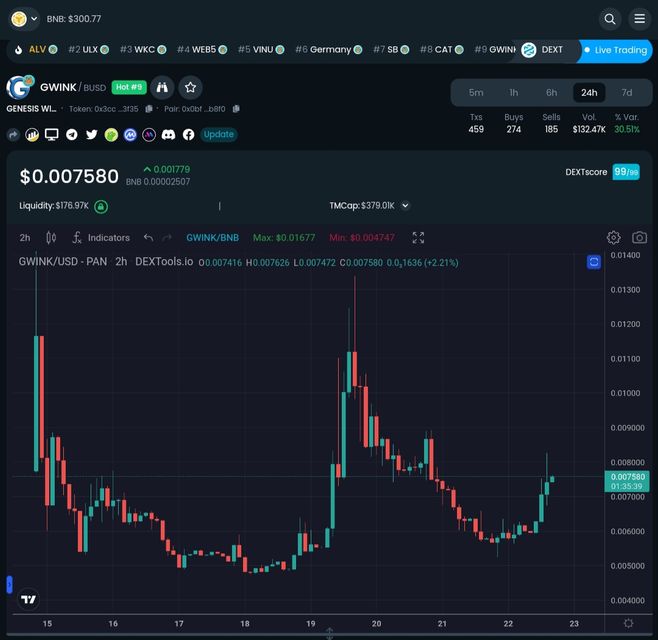658x640 pixels.
Task: Open the candlestick chart style selector
Action: (51, 238)
